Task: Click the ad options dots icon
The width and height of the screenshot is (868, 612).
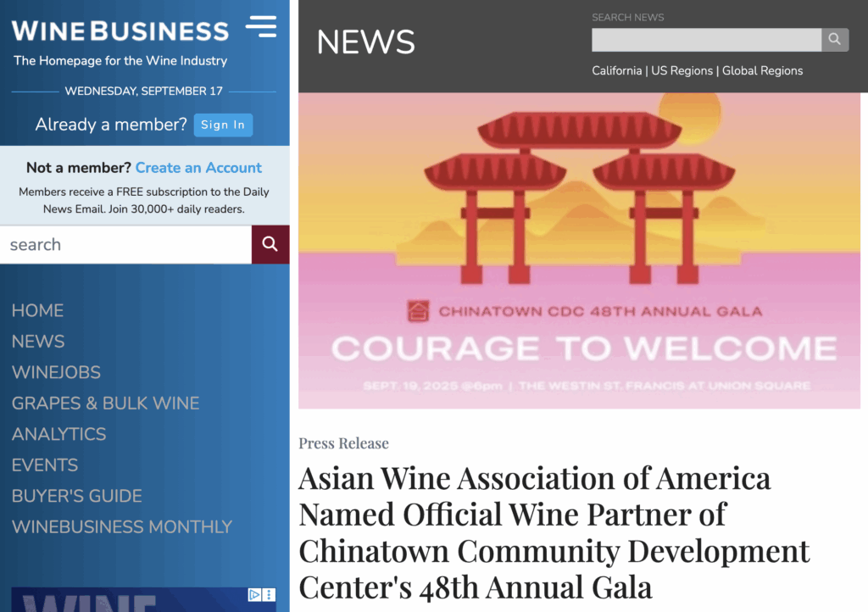Action: pyautogui.click(x=269, y=595)
